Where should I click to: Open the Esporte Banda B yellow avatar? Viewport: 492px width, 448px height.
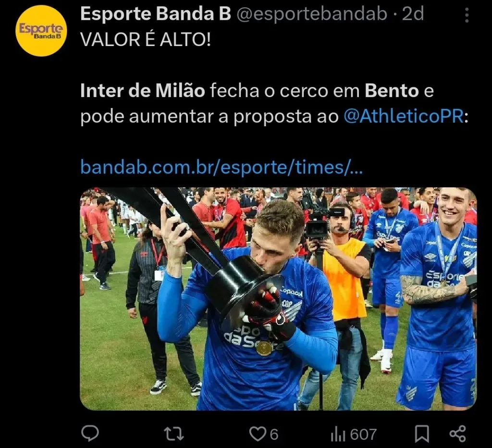click(41, 31)
